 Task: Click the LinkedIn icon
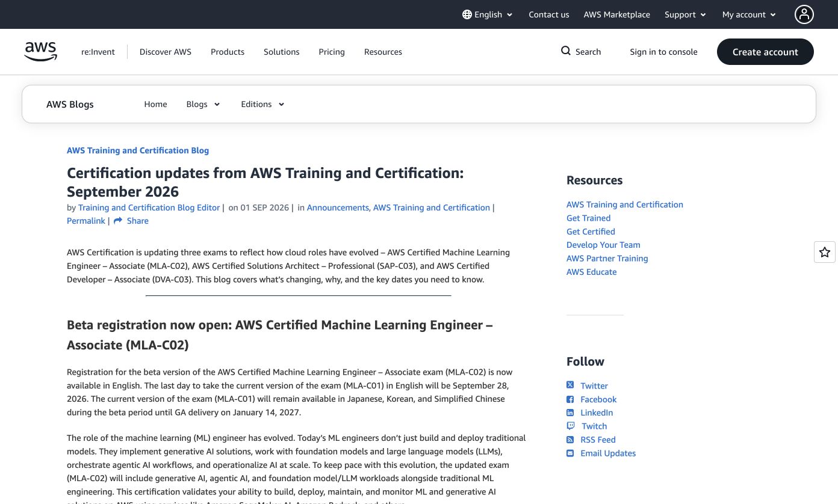[570, 413]
